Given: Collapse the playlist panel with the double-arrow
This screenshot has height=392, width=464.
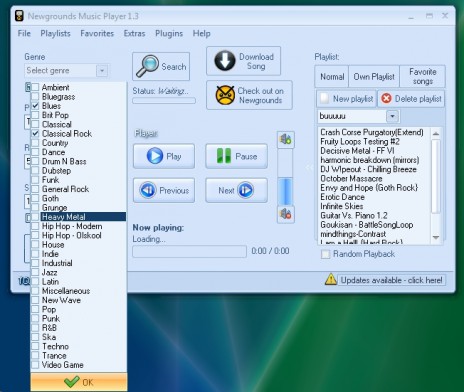Looking at the screenshot, I should pyautogui.click(x=309, y=167).
